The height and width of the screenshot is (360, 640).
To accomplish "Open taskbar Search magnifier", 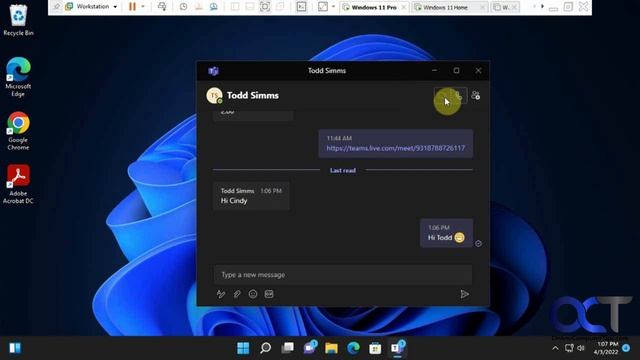I will 265,348.
